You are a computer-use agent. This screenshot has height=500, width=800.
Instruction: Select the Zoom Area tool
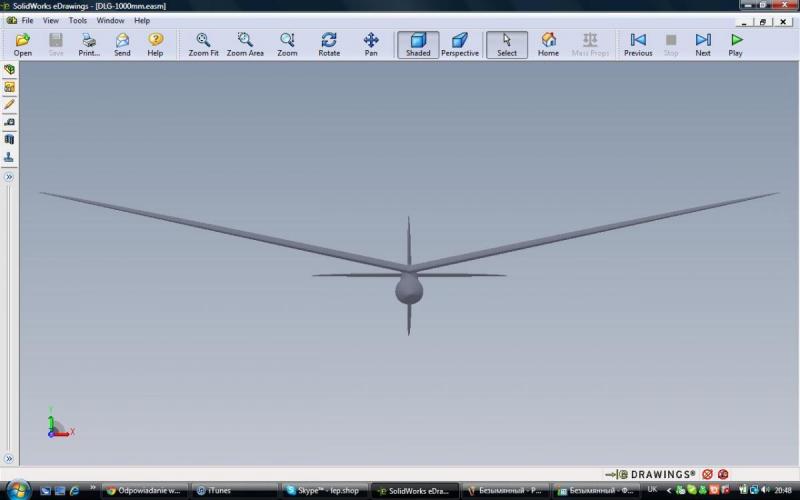pos(245,44)
